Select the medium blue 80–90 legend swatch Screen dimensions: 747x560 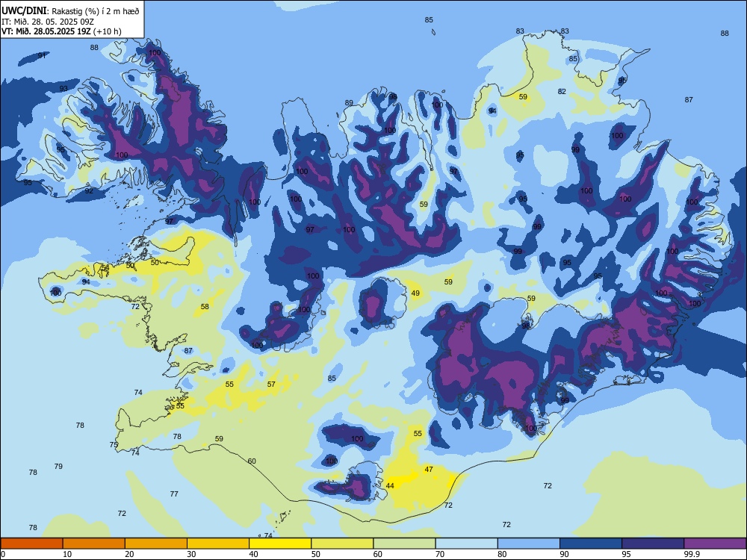pos(529,544)
